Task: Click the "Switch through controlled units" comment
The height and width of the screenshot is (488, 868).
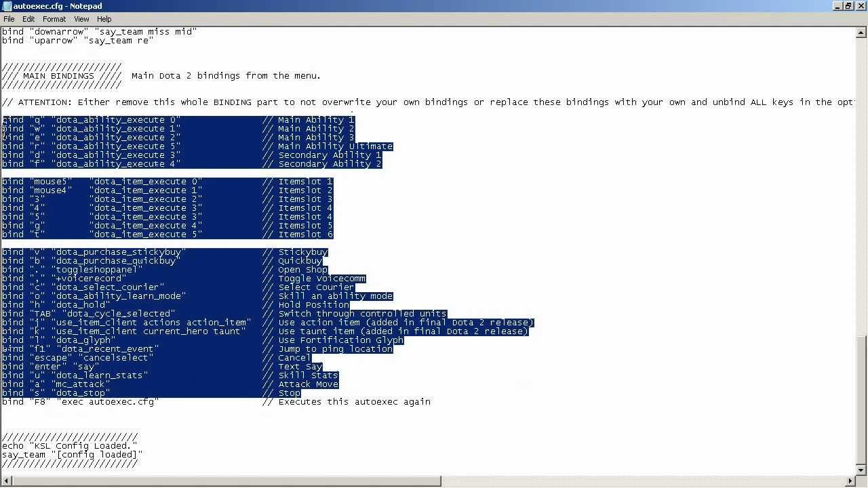Action: [362, 314]
